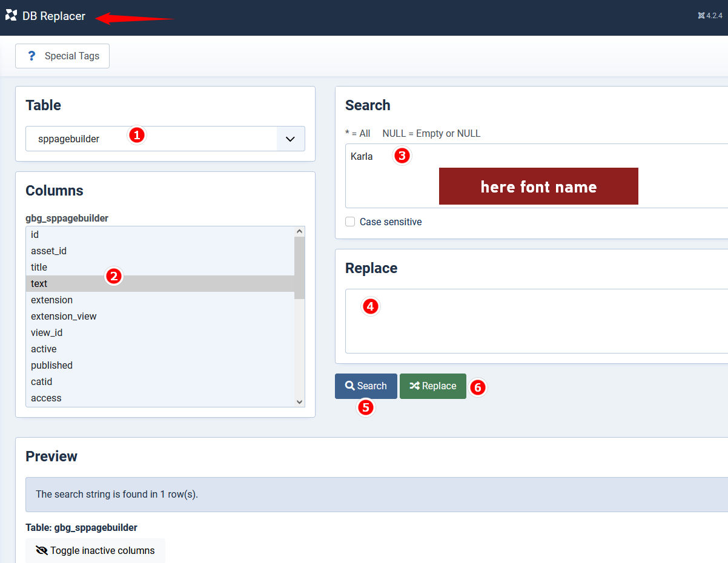Click the question mark icon on Special Tags
Viewport: 728px width, 563px height.
pos(32,56)
